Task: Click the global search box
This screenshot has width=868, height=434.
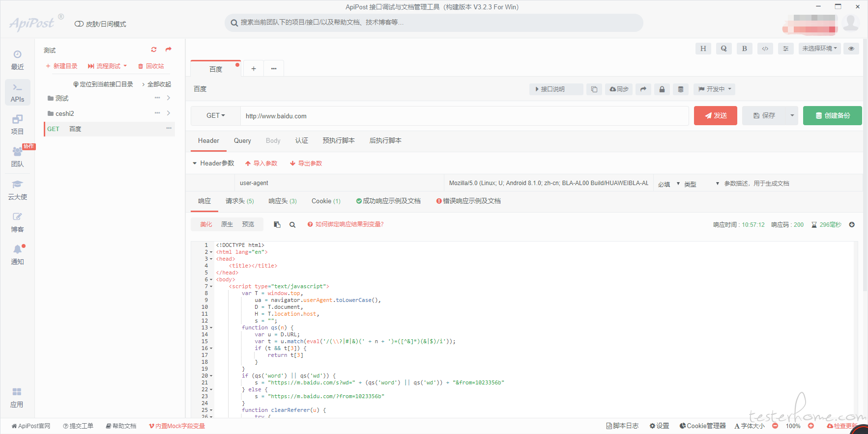Action: click(434, 23)
